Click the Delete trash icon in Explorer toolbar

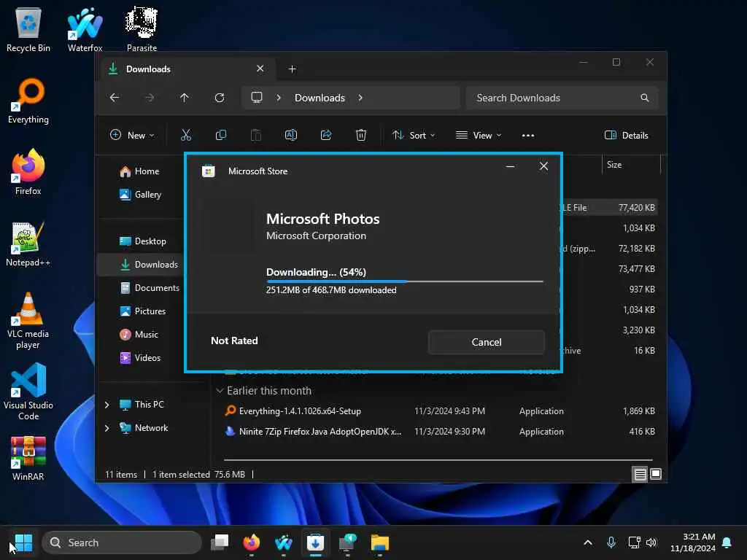[x=361, y=135]
